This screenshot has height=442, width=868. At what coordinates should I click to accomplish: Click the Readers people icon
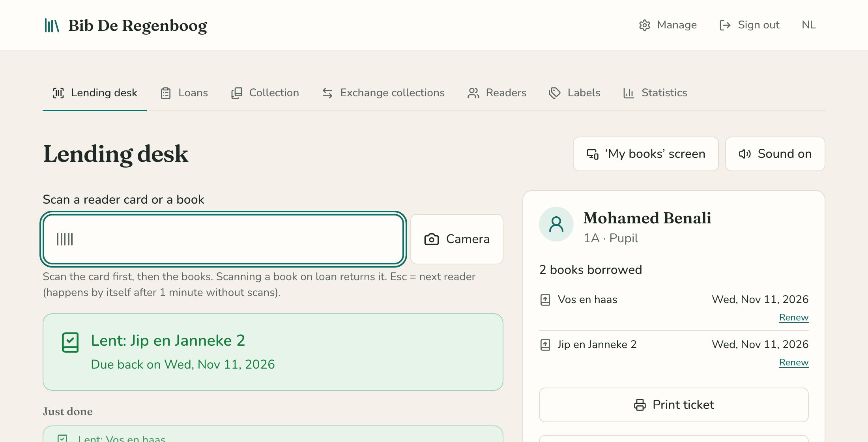[473, 93]
